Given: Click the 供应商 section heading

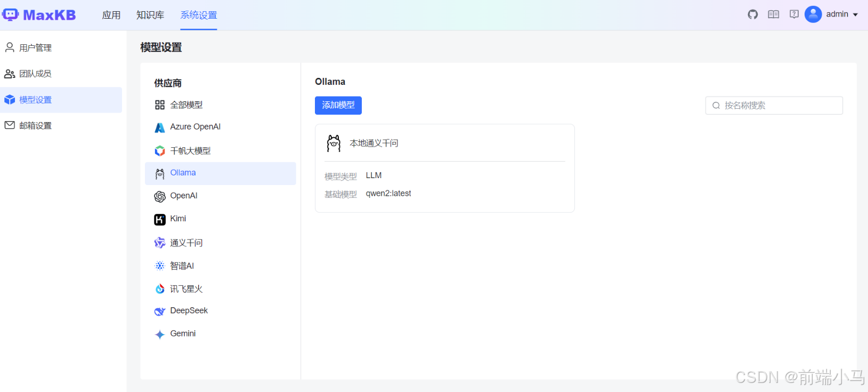Looking at the screenshot, I should click(x=168, y=83).
